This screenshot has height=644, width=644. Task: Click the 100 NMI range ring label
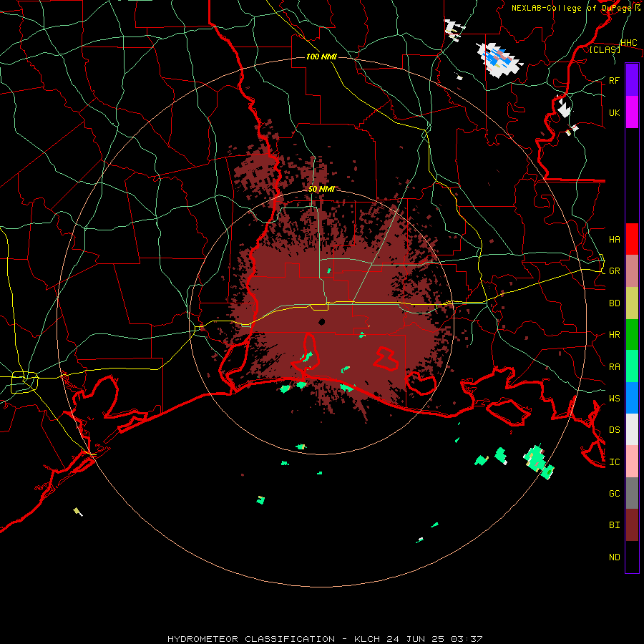pyautogui.click(x=321, y=57)
